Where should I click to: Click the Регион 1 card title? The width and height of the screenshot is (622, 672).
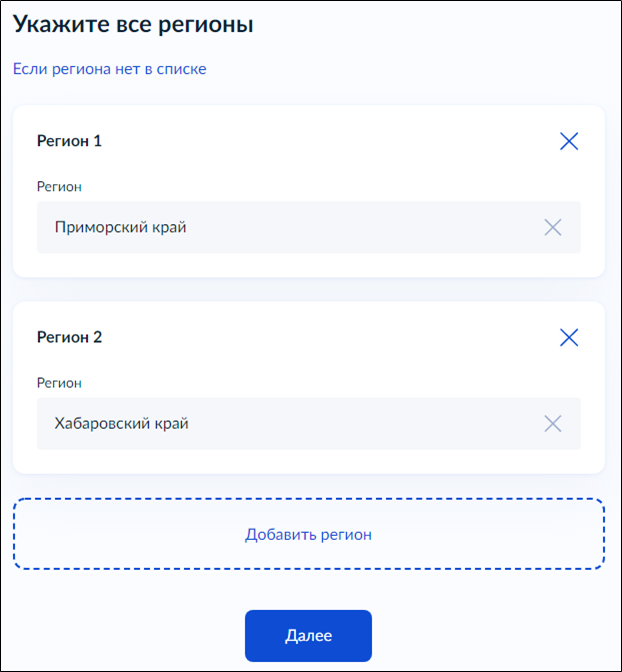click(x=69, y=141)
